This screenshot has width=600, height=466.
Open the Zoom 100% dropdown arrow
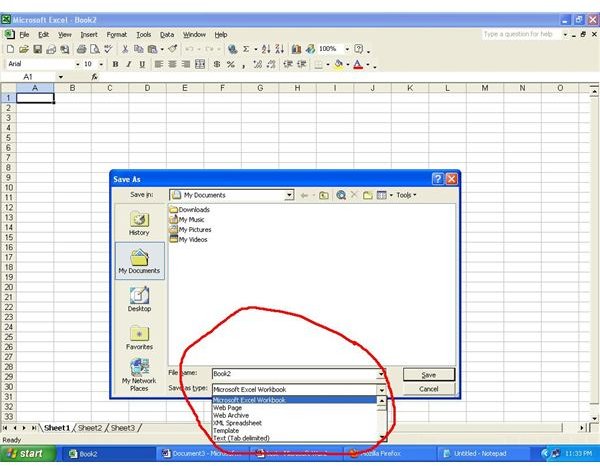pos(347,49)
